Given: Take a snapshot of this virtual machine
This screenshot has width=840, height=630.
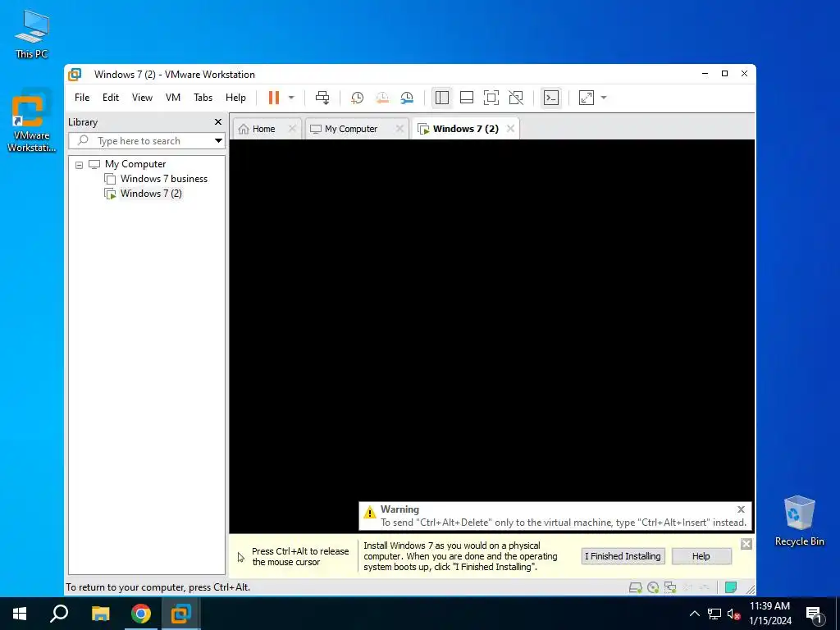Looking at the screenshot, I should click(357, 98).
